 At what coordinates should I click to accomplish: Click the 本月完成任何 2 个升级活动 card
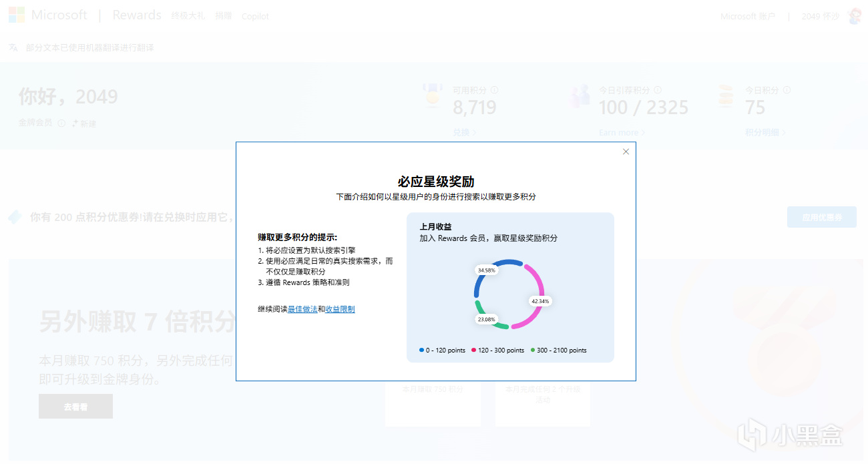[543, 403]
